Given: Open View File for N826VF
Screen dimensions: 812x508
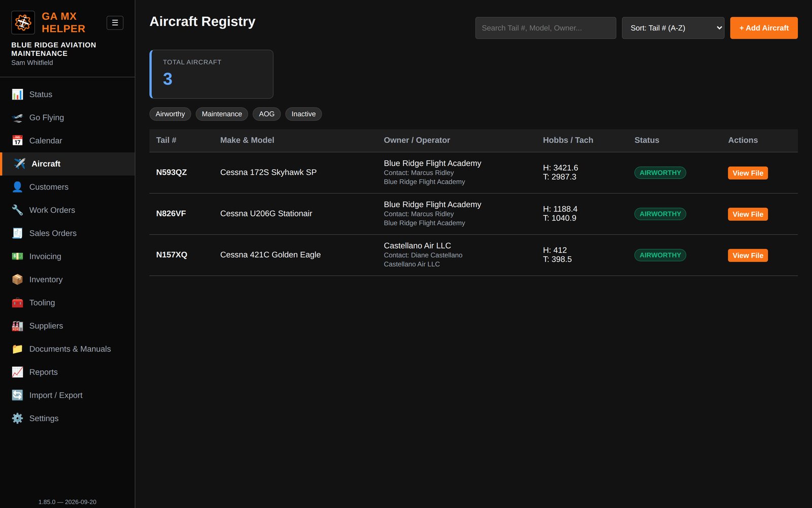Looking at the screenshot, I should 748,214.
